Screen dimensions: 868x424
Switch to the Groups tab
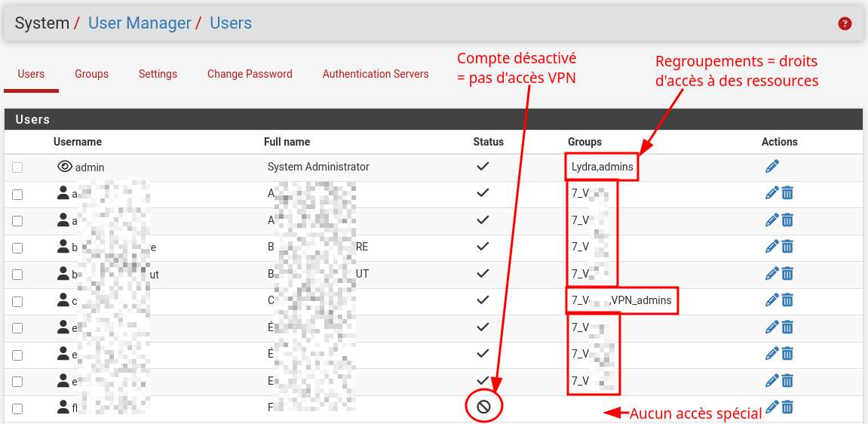pos(91,74)
